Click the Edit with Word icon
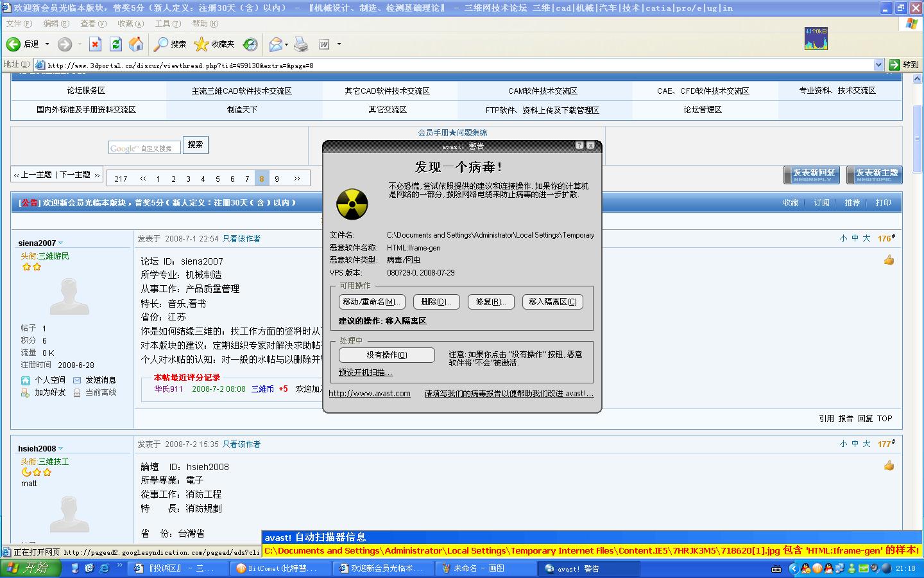This screenshot has height=578, width=924. [x=325, y=44]
